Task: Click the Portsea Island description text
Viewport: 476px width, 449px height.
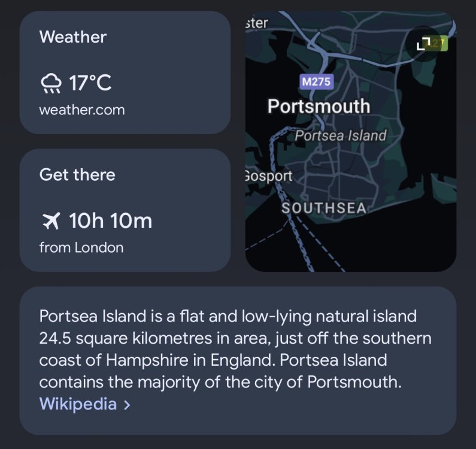Action: click(x=235, y=349)
